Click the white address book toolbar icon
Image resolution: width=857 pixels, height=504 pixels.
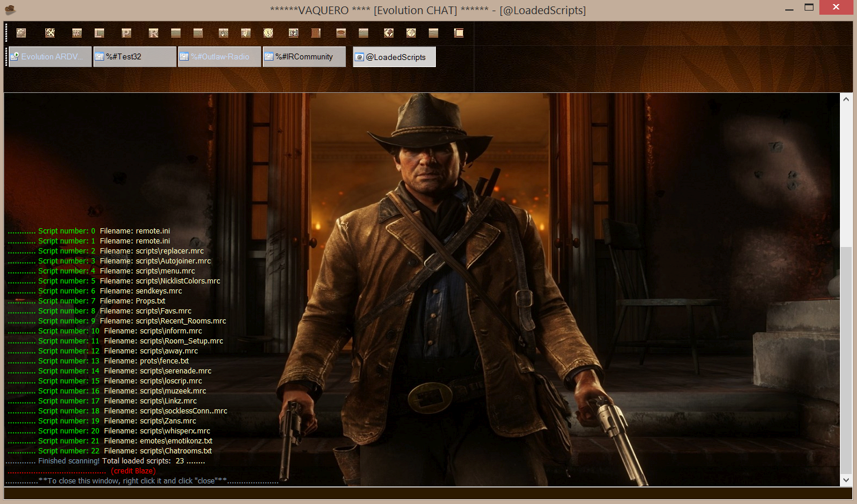pos(293,33)
